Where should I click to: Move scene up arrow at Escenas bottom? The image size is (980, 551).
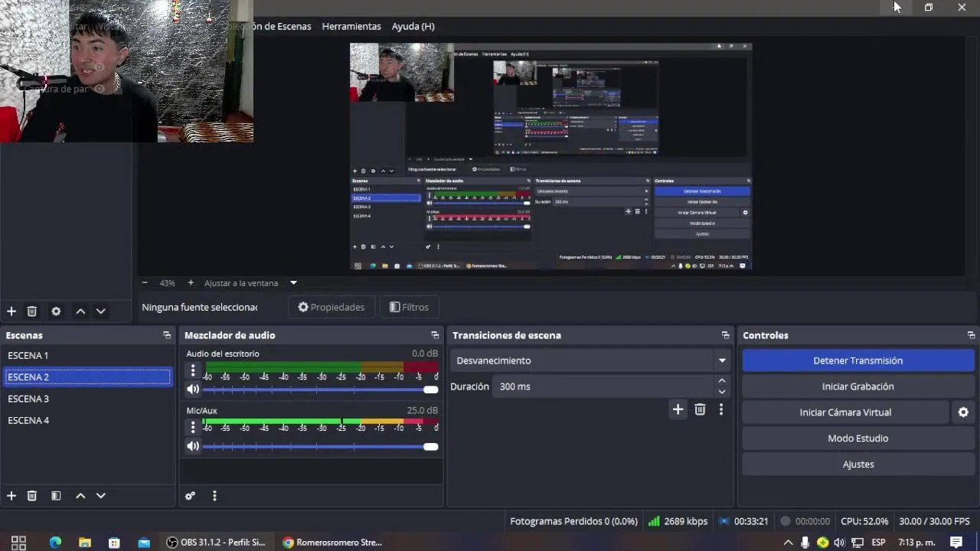(x=80, y=496)
